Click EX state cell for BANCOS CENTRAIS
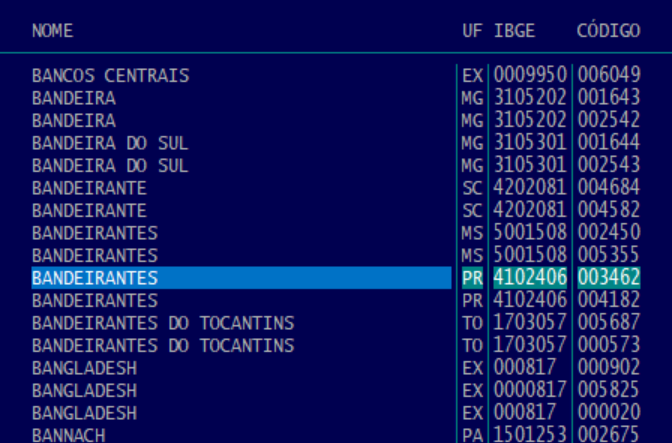 coord(471,76)
